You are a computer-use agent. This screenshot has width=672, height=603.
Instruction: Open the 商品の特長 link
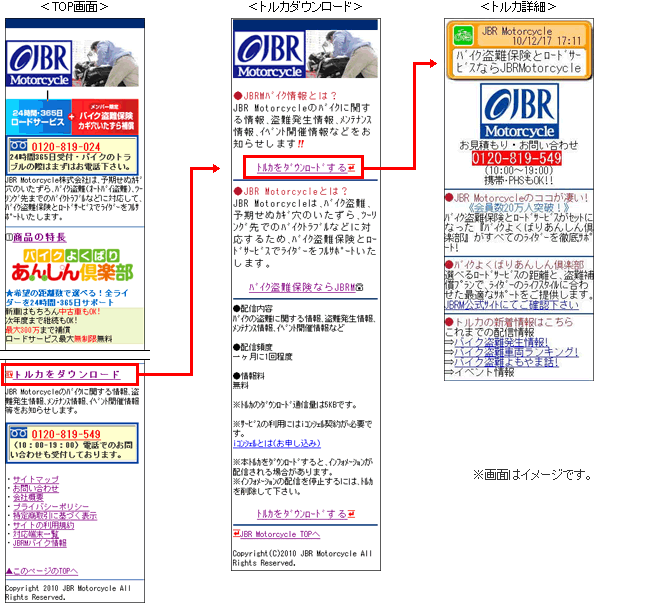coord(39,237)
